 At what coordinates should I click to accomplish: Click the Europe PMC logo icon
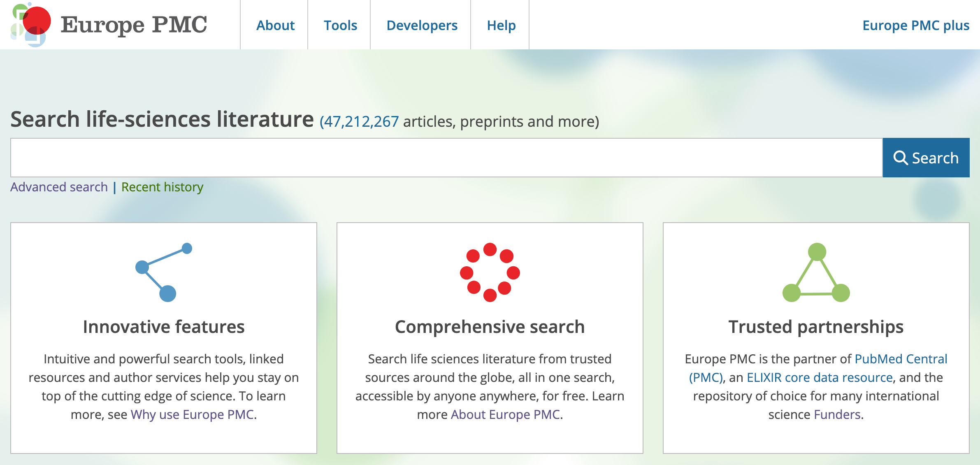point(31,25)
